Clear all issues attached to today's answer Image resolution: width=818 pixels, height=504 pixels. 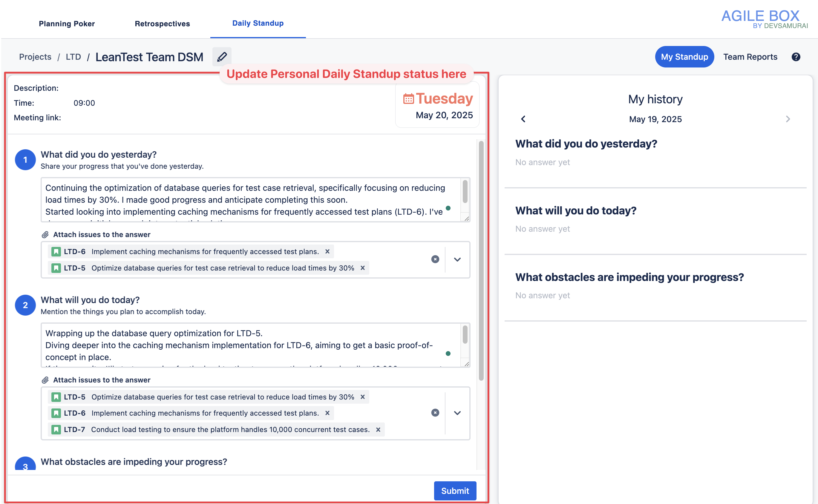[435, 413]
